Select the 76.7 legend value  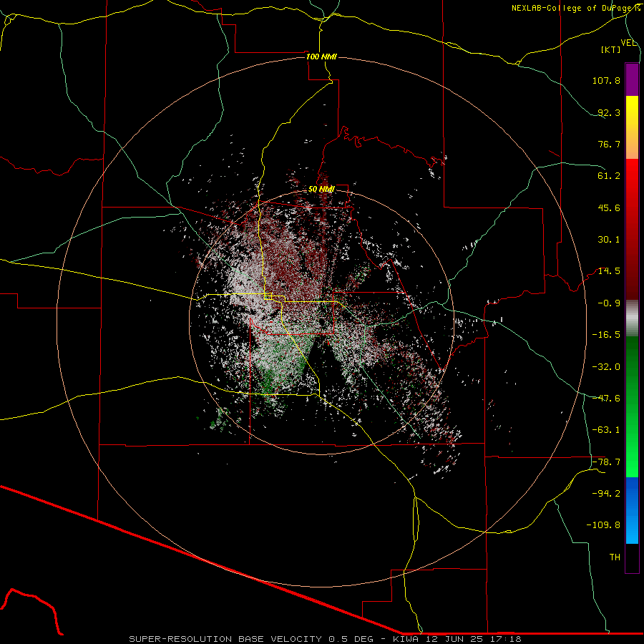coord(609,144)
